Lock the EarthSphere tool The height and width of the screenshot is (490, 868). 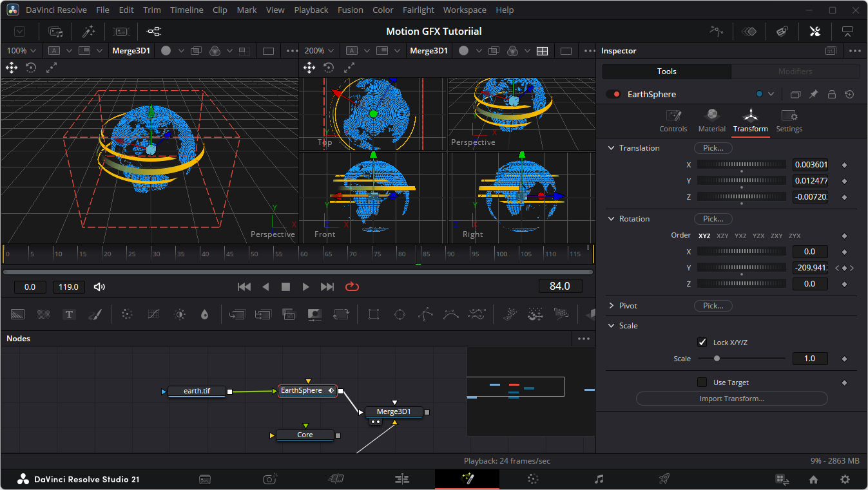(x=831, y=94)
